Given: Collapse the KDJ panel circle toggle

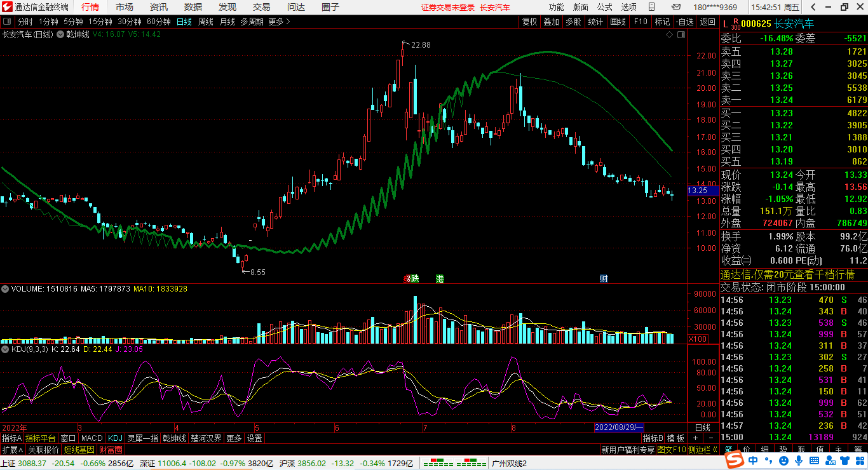Looking at the screenshot, I should [5, 349].
